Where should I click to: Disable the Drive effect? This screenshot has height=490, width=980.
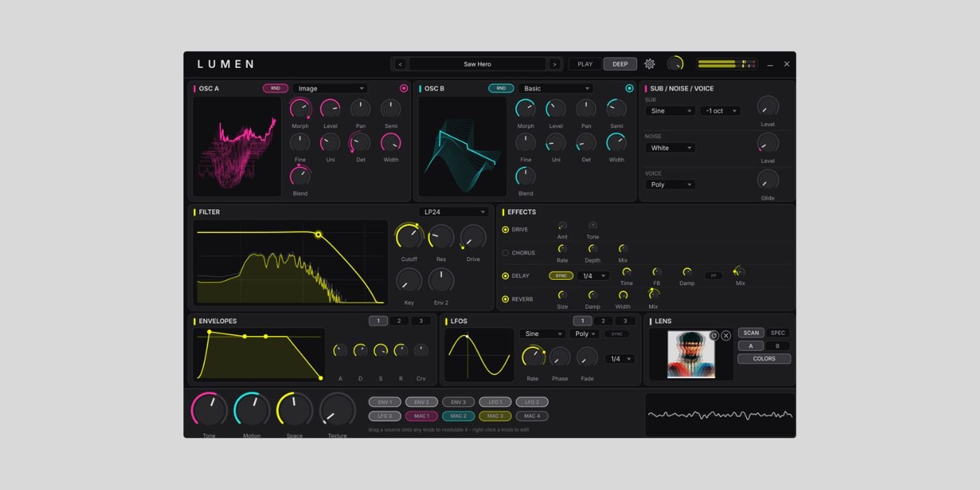click(505, 230)
